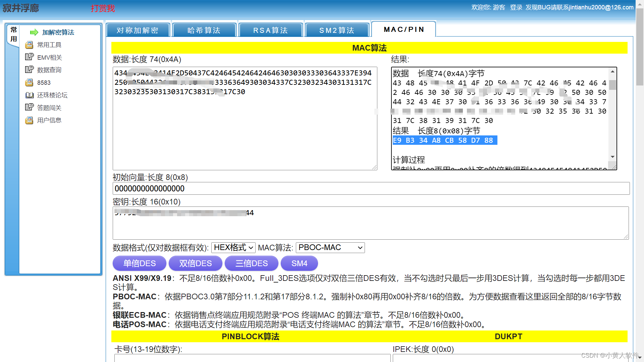
Task: Click the 游客 username in header
Action: point(499,7)
